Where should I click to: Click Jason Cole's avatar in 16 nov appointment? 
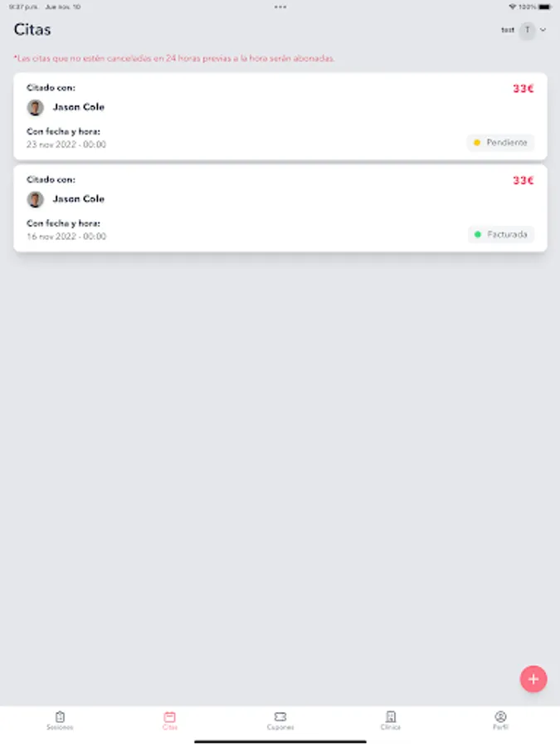pyautogui.click(x=35, y=199)
